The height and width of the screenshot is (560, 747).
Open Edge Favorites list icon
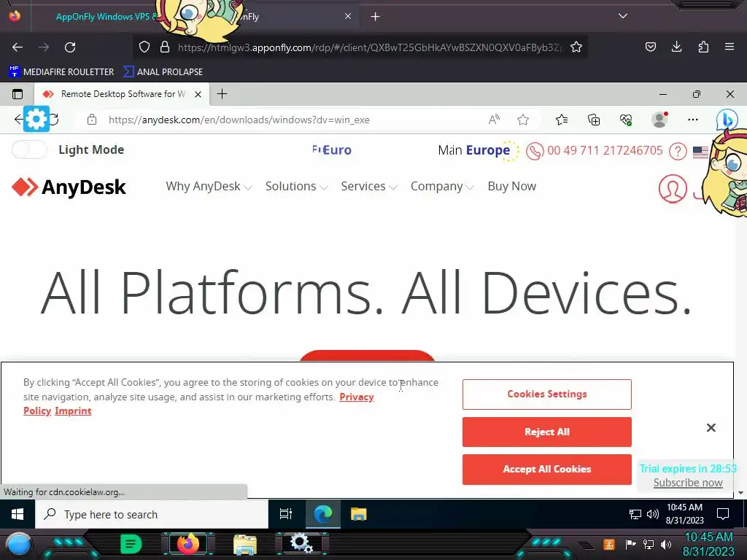point(562,120)
